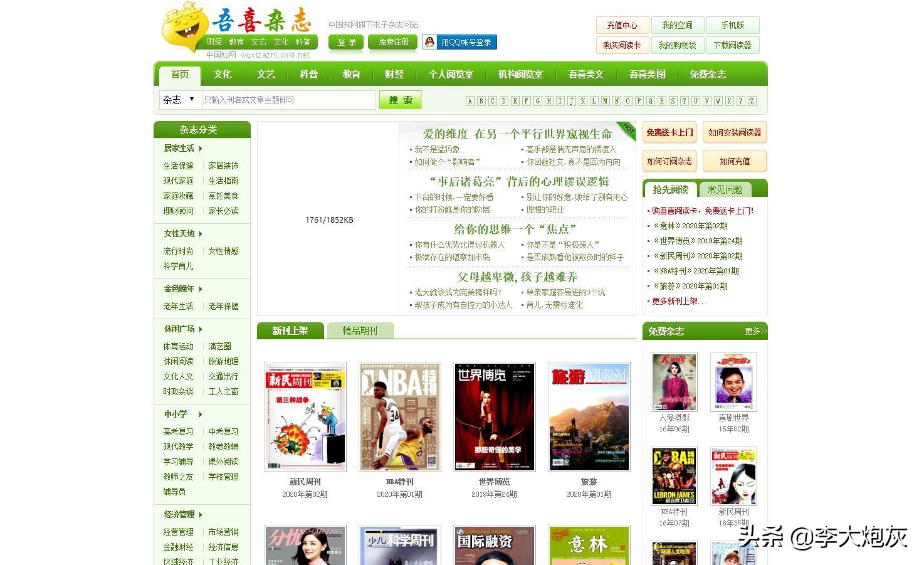Switch to the 常见问题 tab
The height and width of the screenshot is (565, 924).
tap(725, 189)
